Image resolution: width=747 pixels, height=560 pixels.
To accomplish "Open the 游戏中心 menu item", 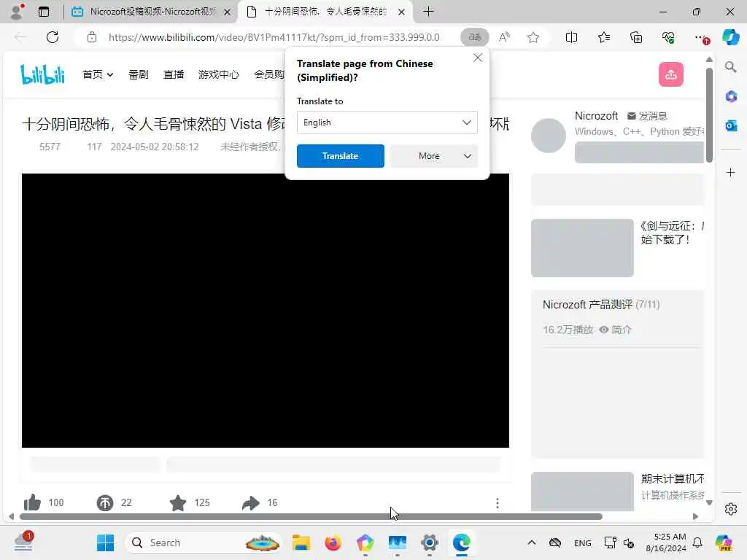I will (219, 74).
